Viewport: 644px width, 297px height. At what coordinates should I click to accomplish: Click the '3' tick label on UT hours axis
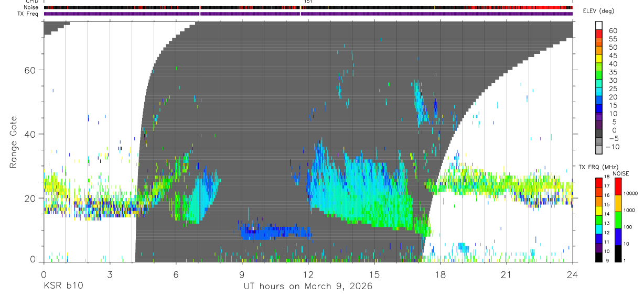click(x=109, y=274)
